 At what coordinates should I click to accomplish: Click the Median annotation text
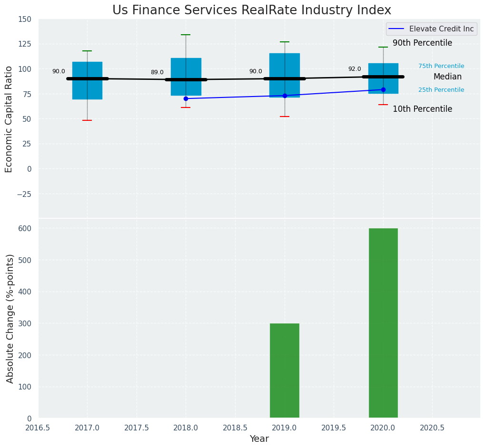(447, 77)
